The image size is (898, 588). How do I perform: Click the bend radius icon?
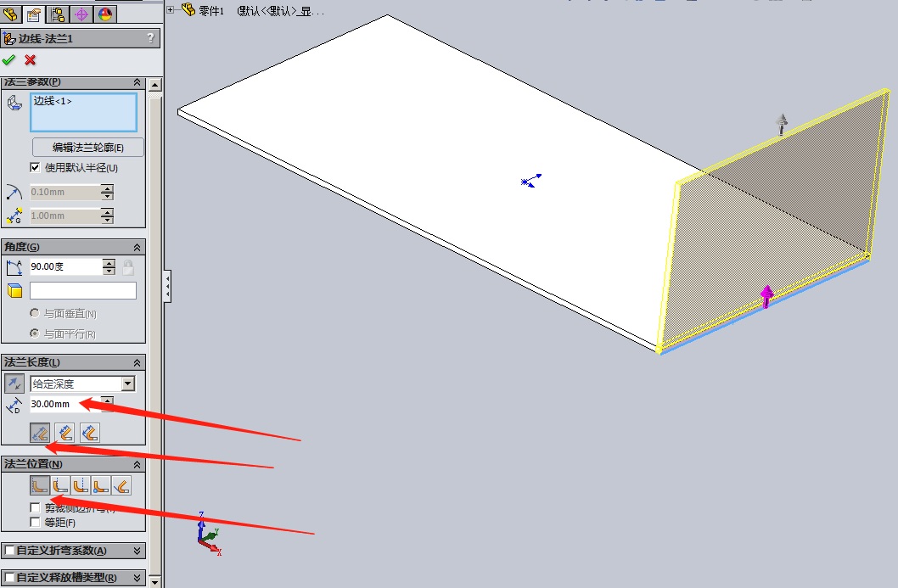[14, 192]
